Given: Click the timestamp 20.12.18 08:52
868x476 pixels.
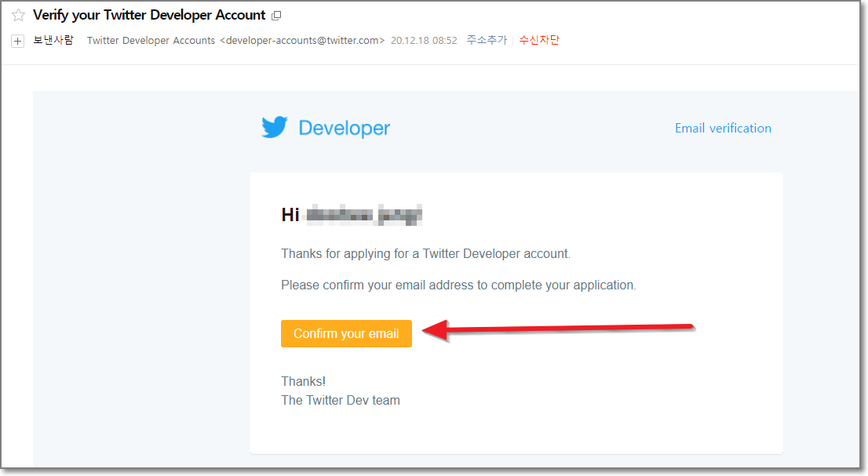Looking at the screenshot, I should 424,40.
